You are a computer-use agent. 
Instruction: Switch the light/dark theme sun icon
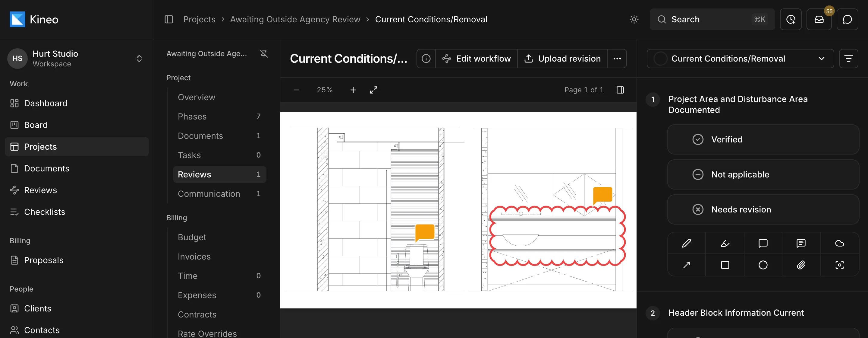coord(634,19)
